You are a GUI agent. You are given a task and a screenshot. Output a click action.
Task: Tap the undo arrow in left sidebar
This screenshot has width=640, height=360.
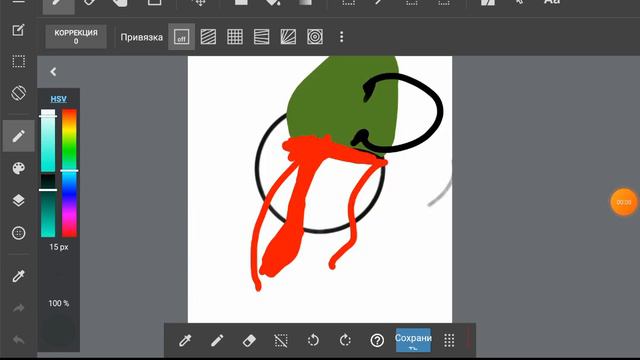[x=18, y=340]
